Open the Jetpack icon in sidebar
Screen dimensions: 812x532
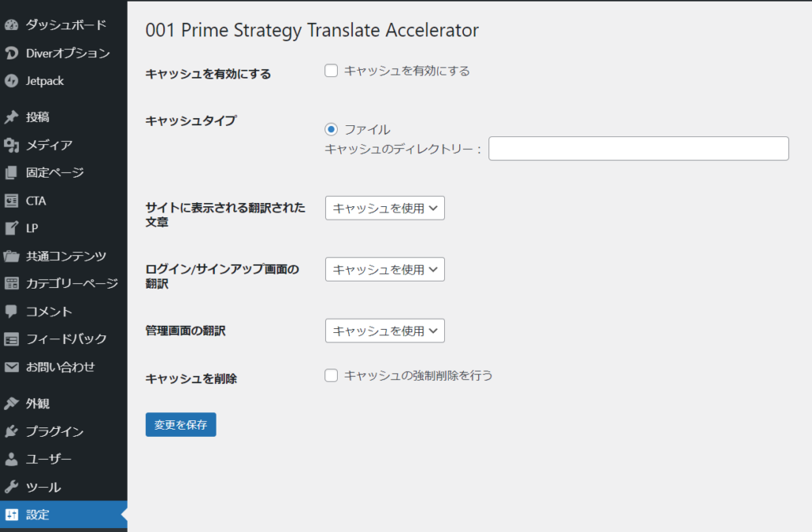(11, 81)
